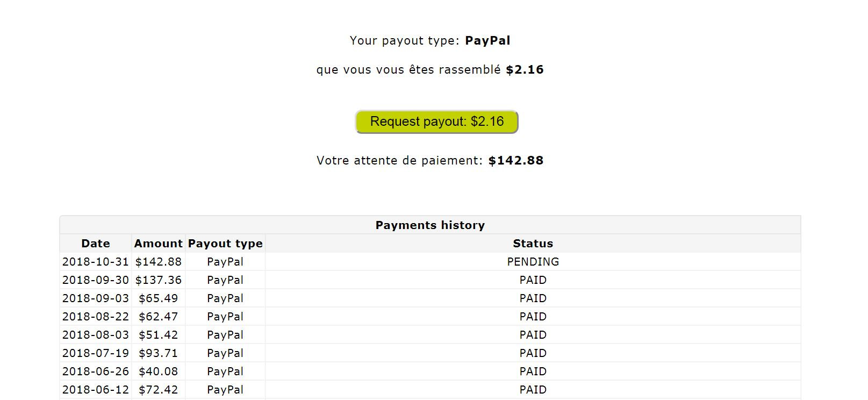This screenshot has height=400, width=868.
Task: Select the Date column header
Action: pyautogui.click(x=96, y=244)
